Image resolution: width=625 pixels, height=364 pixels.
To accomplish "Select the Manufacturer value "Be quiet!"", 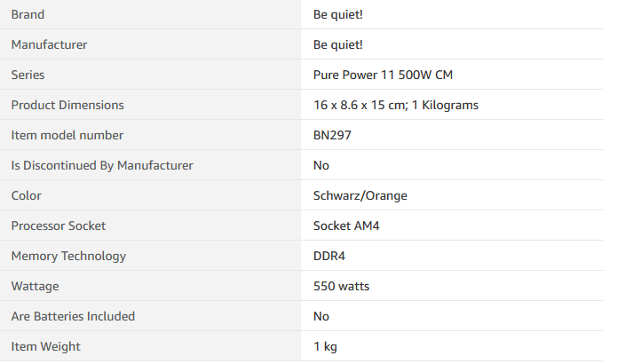I will pos(338,44).
